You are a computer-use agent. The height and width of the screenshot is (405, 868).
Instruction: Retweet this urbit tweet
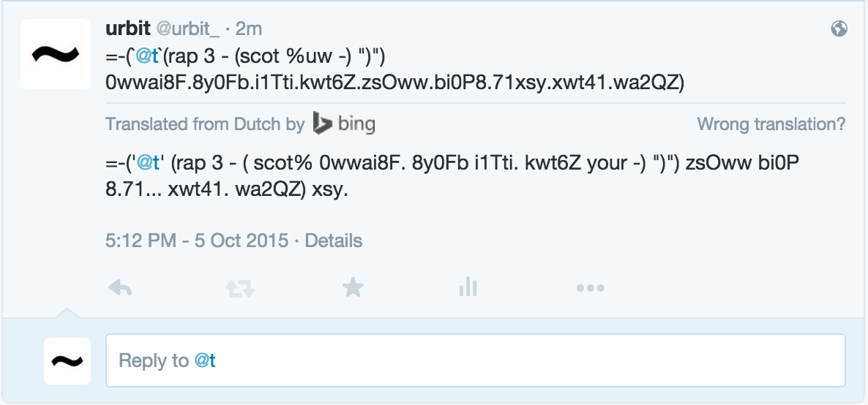pyautogui.click(x=240, y=288)
